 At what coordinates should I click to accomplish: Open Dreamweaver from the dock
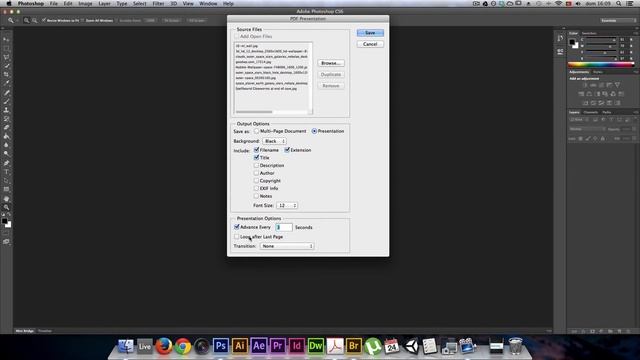pos(316,346)
